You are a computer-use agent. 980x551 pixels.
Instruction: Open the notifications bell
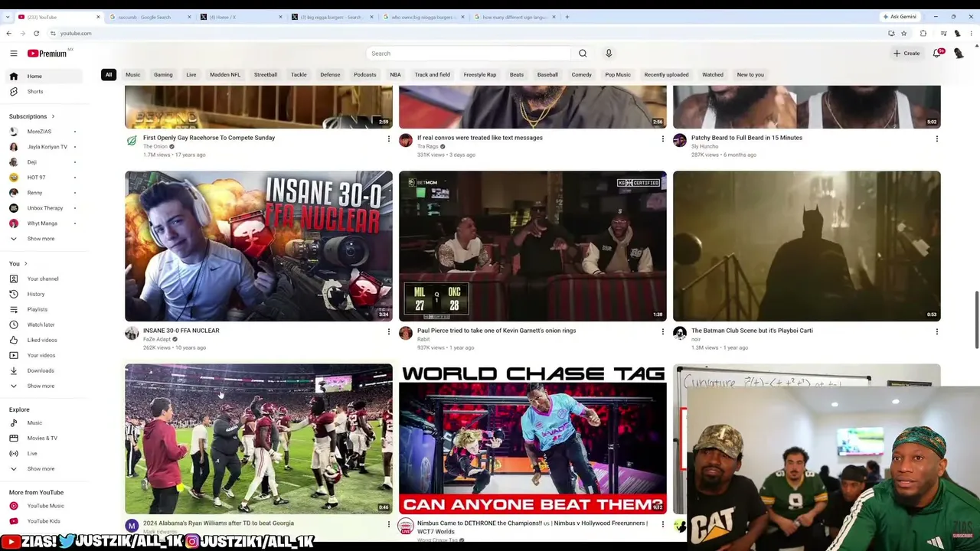(x=937, y=54)
